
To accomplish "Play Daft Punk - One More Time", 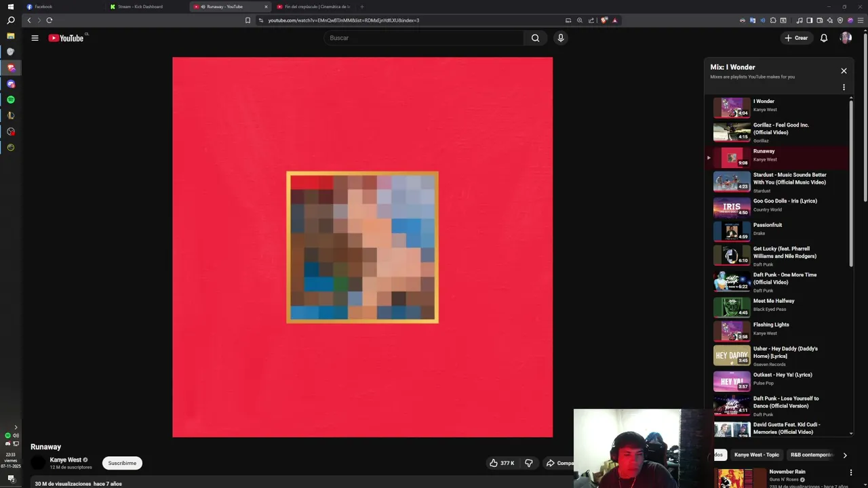I will coord(776,282).
